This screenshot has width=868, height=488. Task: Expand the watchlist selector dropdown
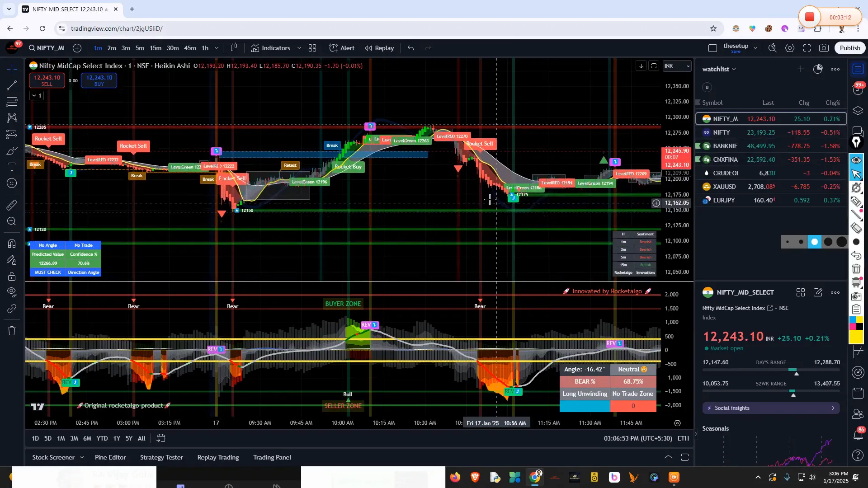735,69
